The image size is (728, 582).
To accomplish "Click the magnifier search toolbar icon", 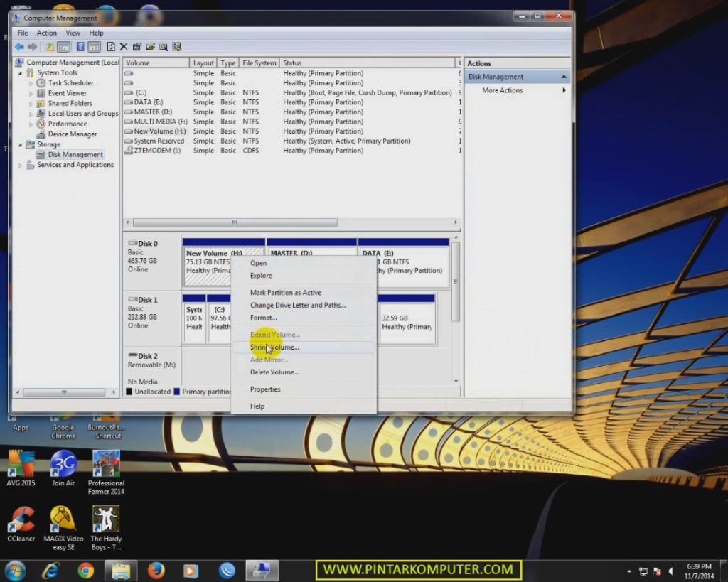I will (x=164, y=47).
